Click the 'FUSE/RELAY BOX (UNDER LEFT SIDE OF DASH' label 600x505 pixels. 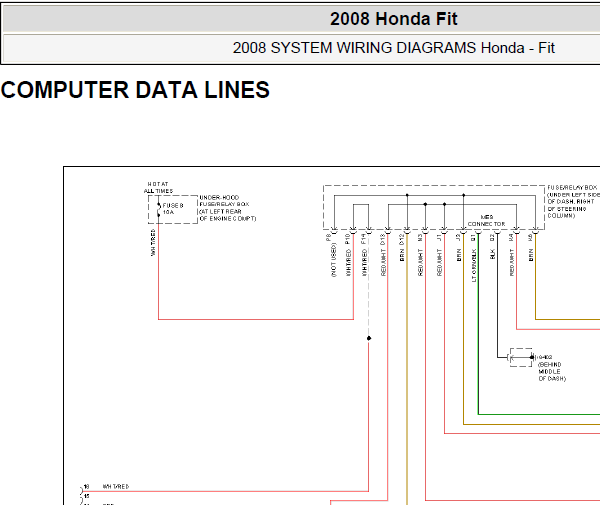573,202
